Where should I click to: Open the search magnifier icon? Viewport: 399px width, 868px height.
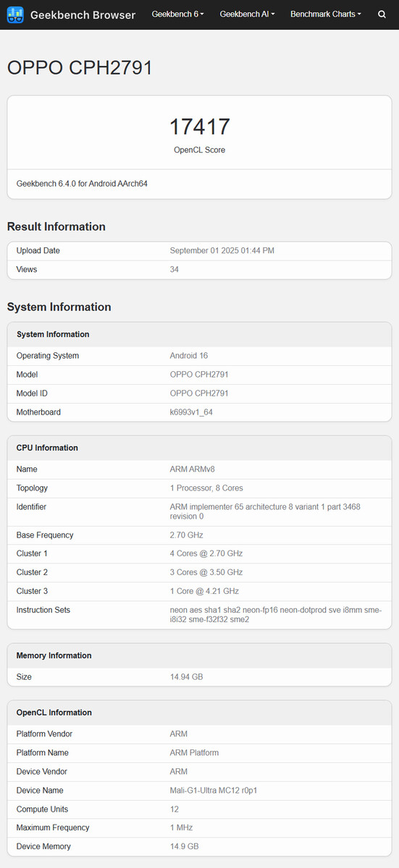click(x=382, y=14)
